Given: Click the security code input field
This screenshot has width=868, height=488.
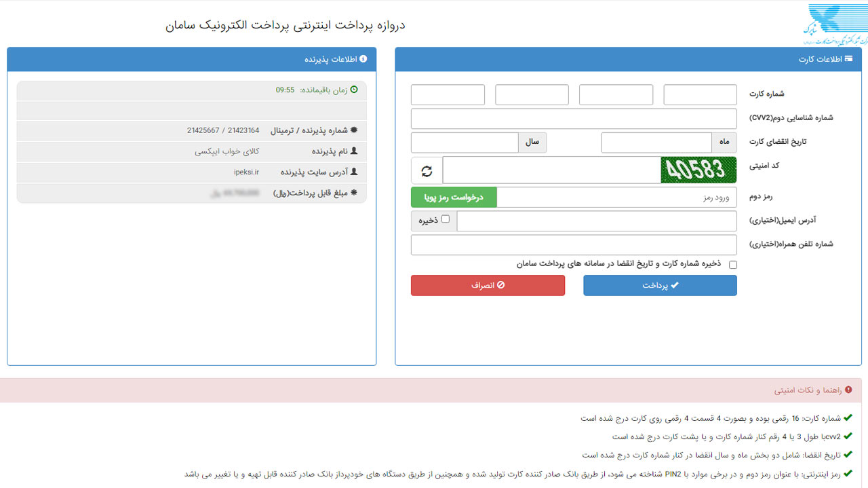Looking at the screenshot, I should pyautogui.click(x=552, y=170).
